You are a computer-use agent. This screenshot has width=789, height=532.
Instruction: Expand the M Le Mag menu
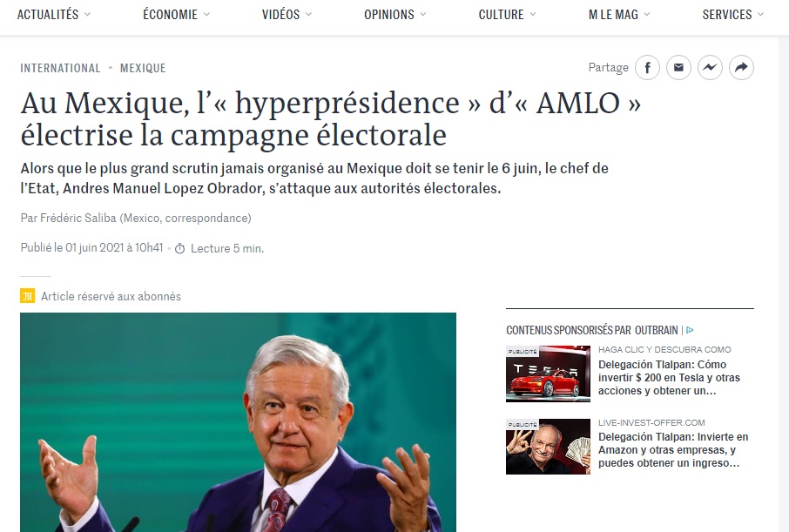pyautogui.click(x=619, y=15)
